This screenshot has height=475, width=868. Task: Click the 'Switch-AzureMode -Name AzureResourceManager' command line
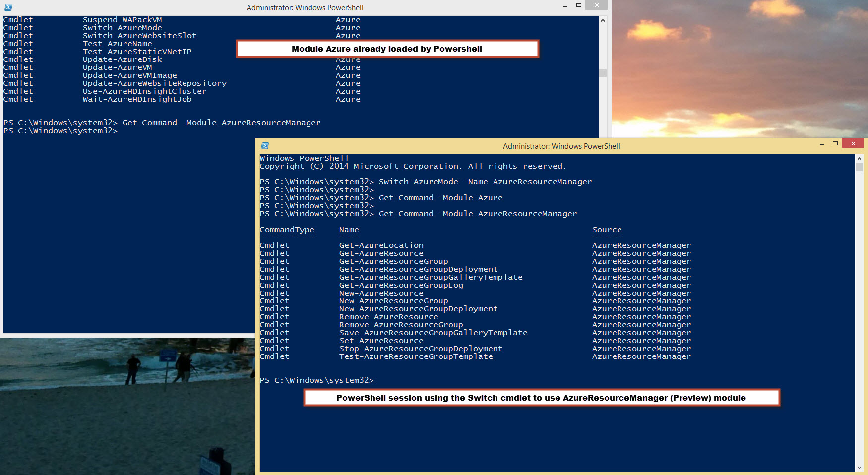click(486, 182)
